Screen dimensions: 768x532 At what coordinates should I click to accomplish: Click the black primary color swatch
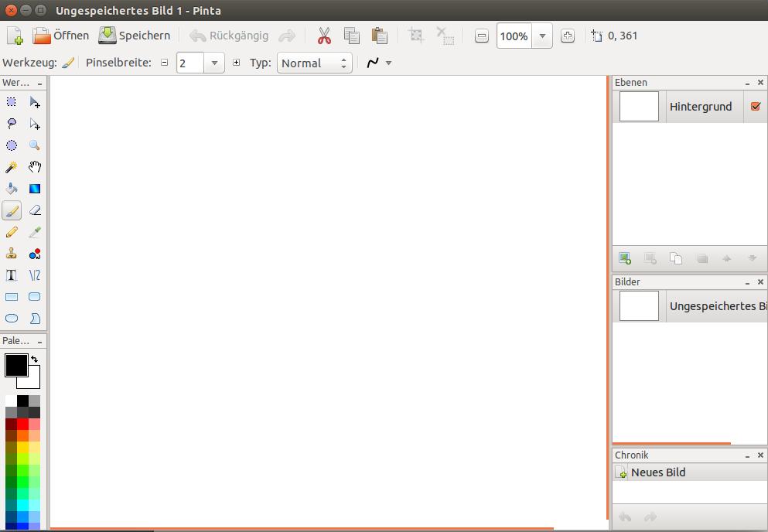click(x=15, y=365)
